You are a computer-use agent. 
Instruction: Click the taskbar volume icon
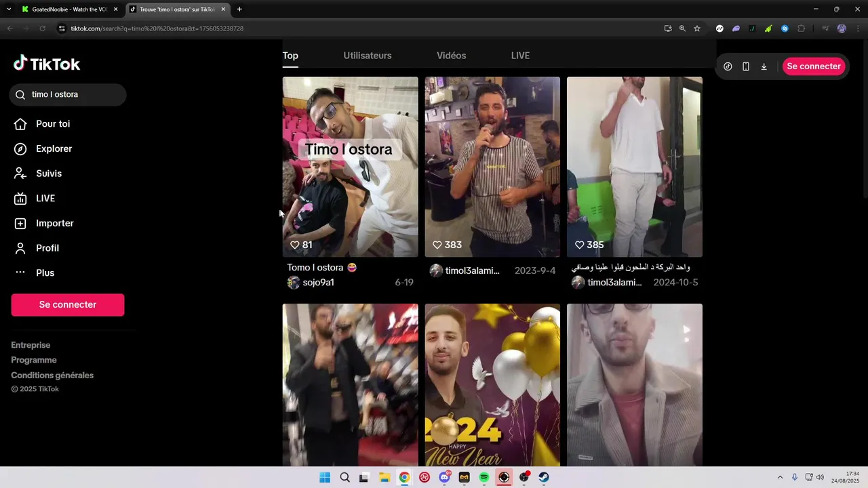point(820,477)
